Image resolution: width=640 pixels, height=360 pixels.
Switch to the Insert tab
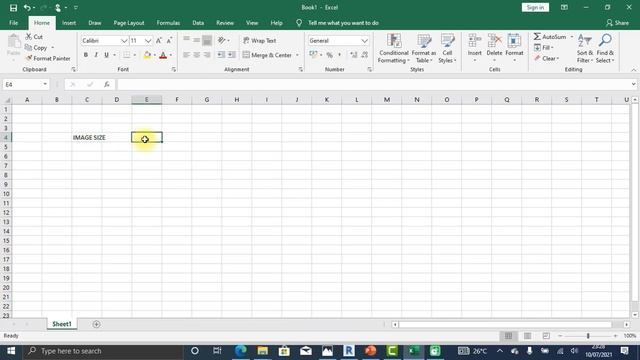69,23
